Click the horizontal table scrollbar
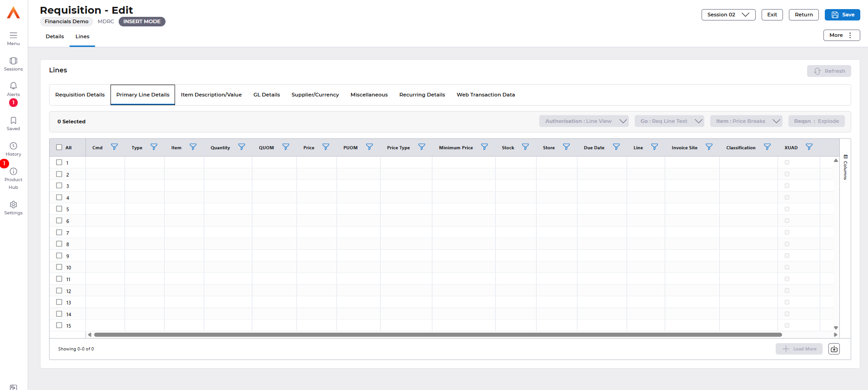868x390 pixels. tap(438, 334)
